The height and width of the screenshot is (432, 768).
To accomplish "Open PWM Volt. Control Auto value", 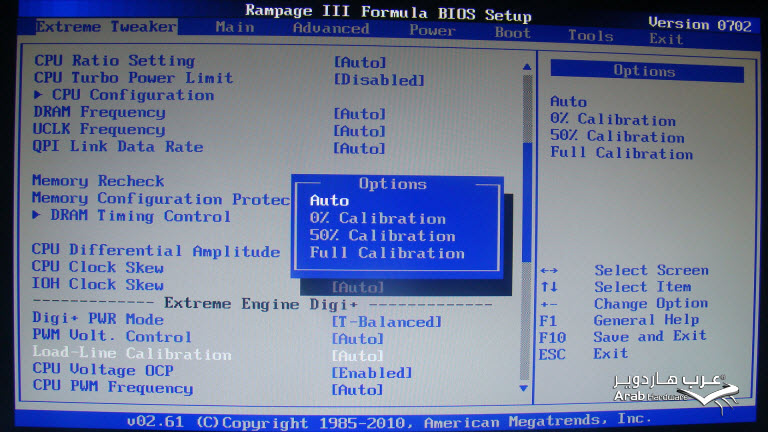I will click(x=358, y=338).
